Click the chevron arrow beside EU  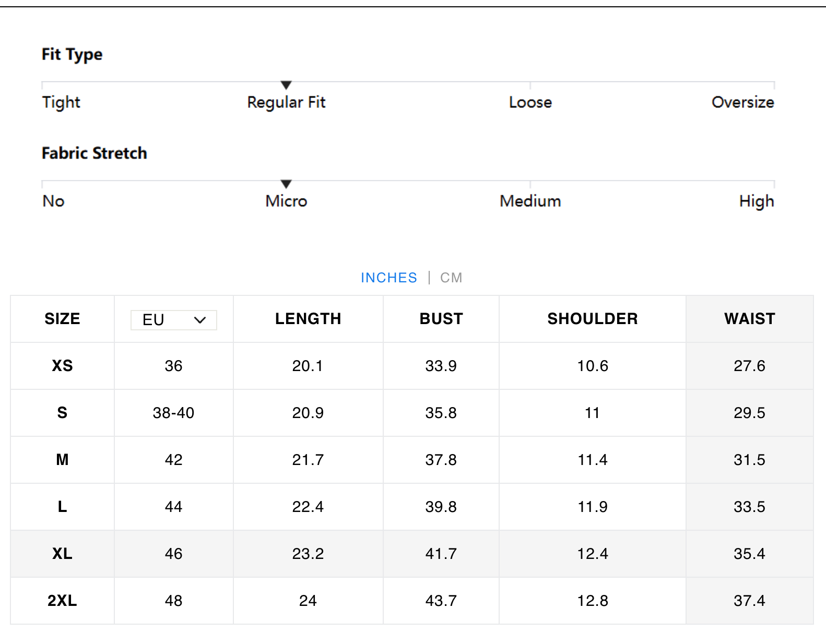200,320
